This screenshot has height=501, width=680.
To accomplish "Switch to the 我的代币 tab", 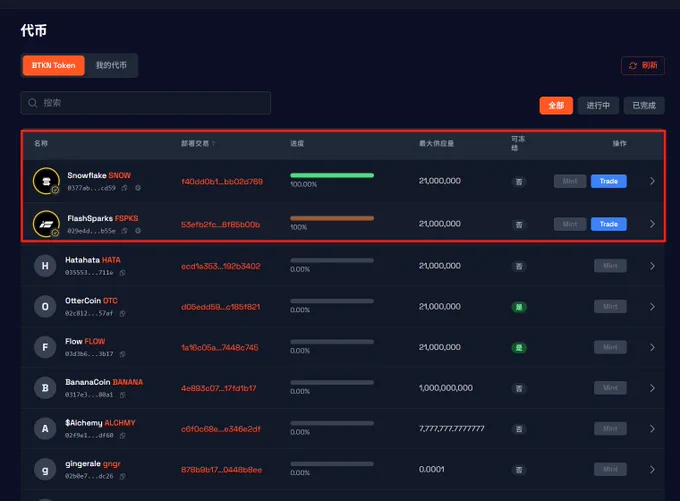I will (x=111, y=65).
